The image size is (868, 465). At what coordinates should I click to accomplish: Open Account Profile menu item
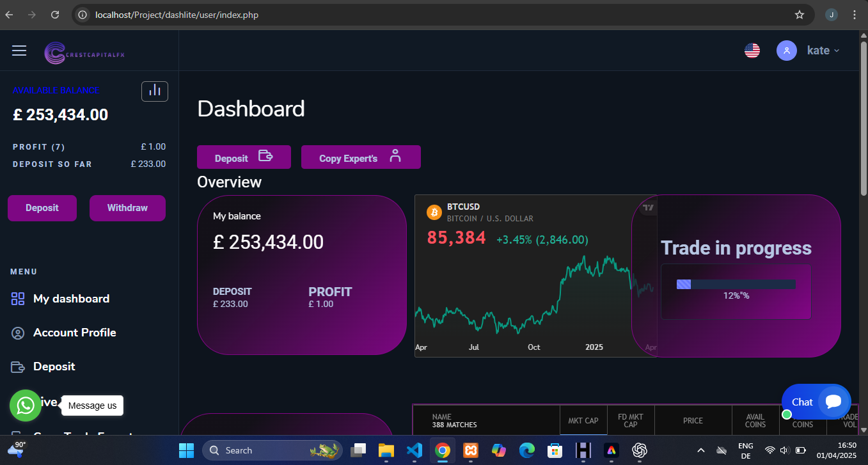tap(74, 333)
